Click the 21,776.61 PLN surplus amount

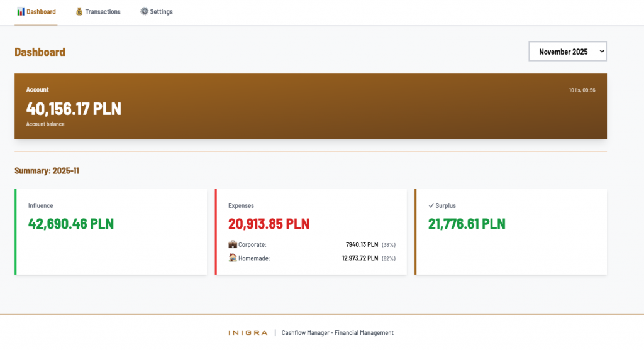(467, 224)
